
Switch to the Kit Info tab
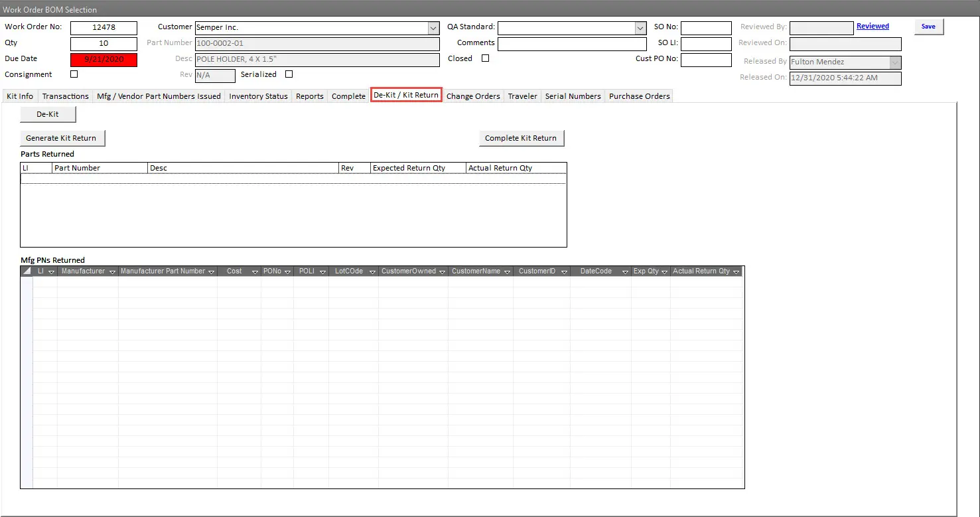(x=20, y=96)
